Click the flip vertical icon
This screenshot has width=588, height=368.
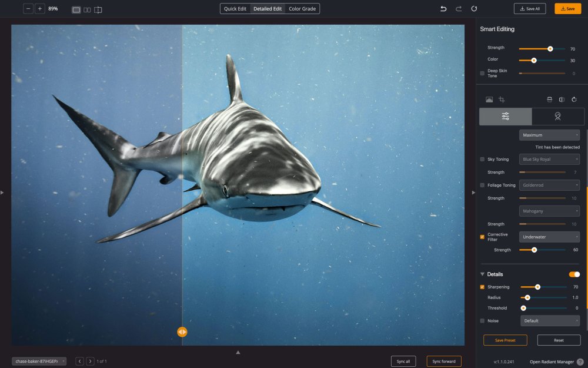(549, 100)
